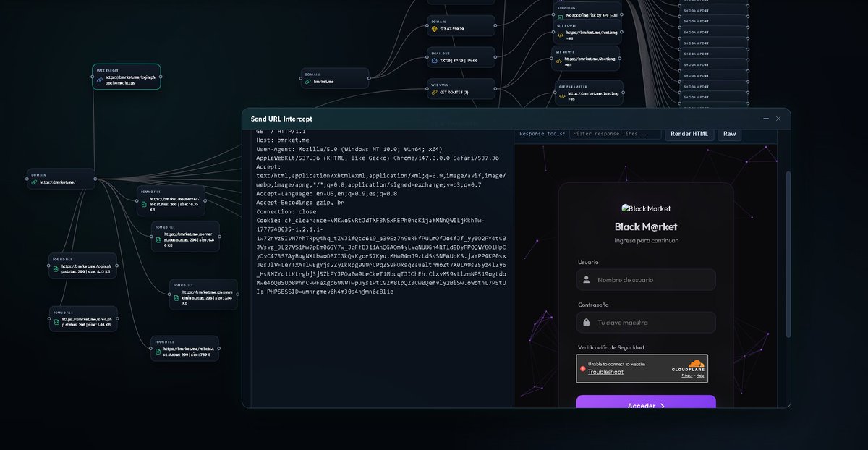This screenshot has height=450, width=868.
Task: Click the Verificación de Seguridad label
Action: tap(610, 347)
